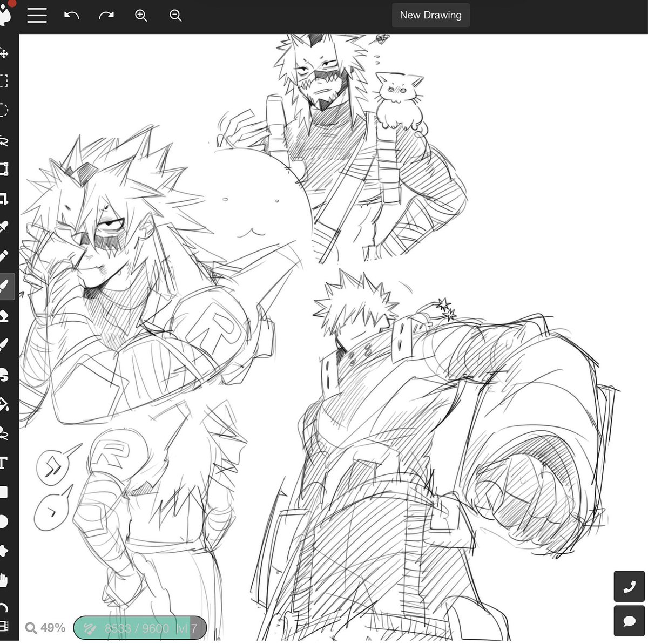Viewport: 648px width, 644px height.
Task: Redo the undone stroke
Action: point(106,15)
